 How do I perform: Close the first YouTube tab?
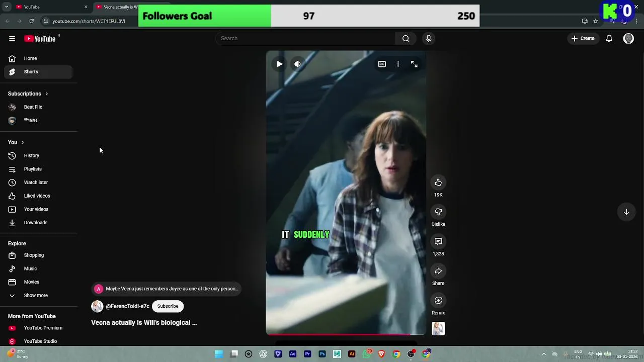(86, 7)
